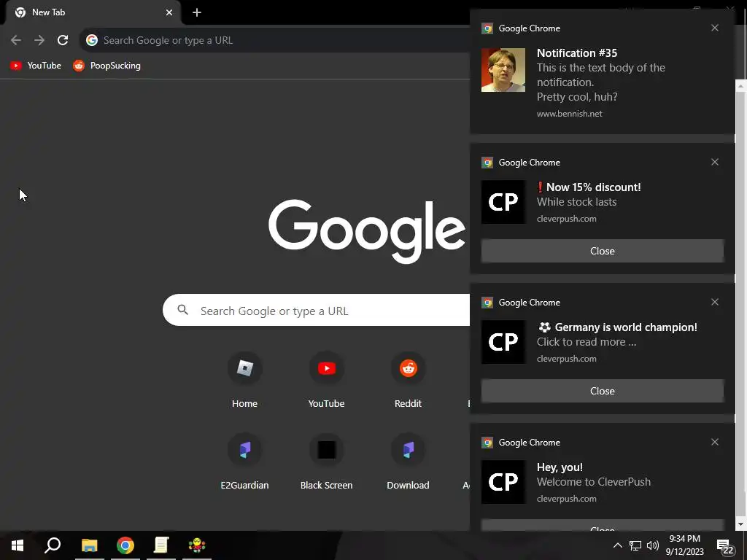Open the Home shortcut tile
Image resolution: width=747 pixels, height=560 pixels.
coord(244,381)
